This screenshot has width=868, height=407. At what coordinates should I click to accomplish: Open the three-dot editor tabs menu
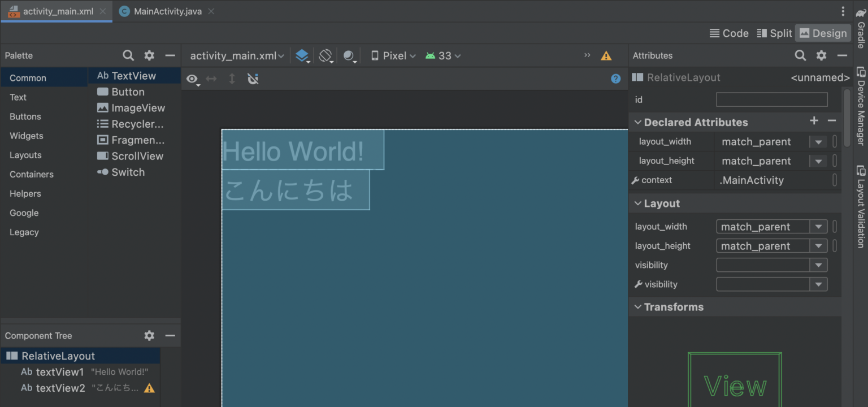[843, 11]
